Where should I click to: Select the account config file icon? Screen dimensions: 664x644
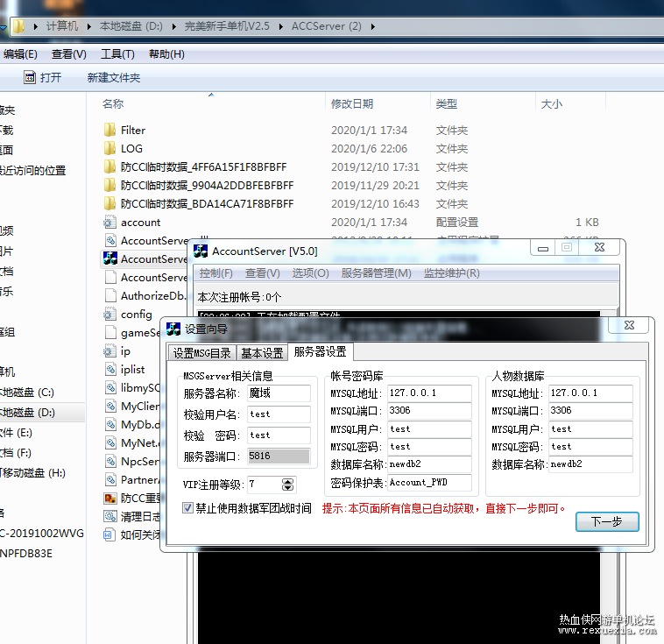pyautogui.click(x=109, y=222)
